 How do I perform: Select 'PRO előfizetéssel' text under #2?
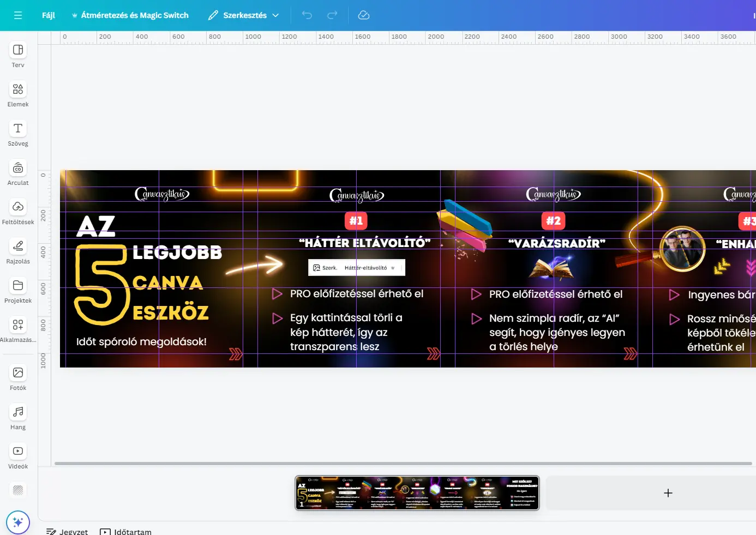[x=556, y=294]
